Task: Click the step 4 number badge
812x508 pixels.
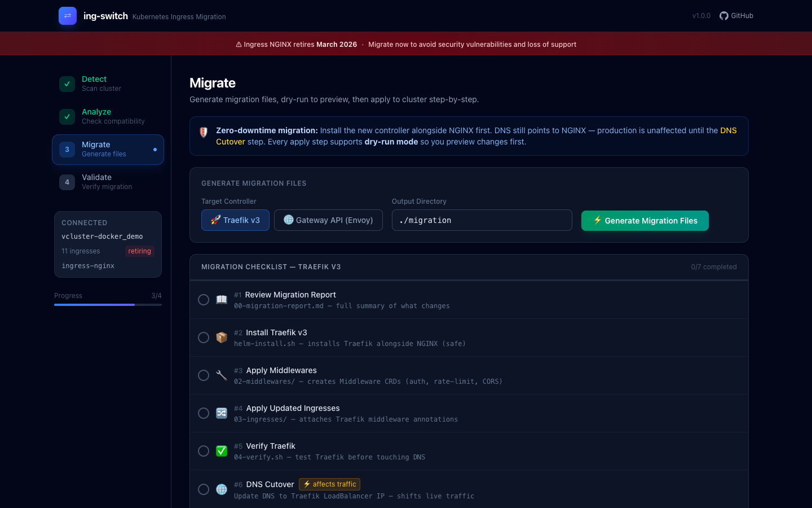Action: pyautogui.click(x=67, y=182)
